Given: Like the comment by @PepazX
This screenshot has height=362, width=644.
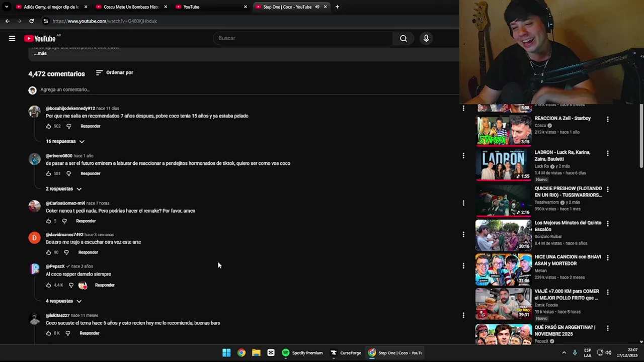Looking at the screenshot, I should click(x=49, y=285).
